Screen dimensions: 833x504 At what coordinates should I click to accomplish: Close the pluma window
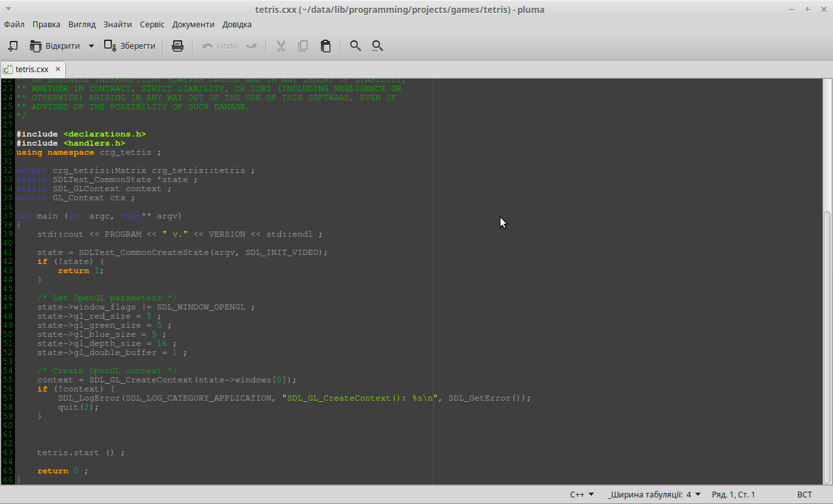[823, 10]
